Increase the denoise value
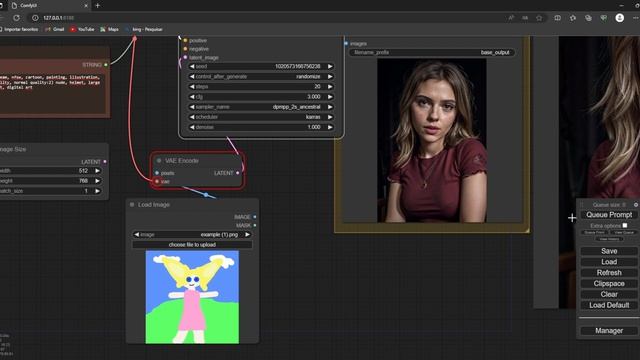640x360 pixels. (330, 127)
